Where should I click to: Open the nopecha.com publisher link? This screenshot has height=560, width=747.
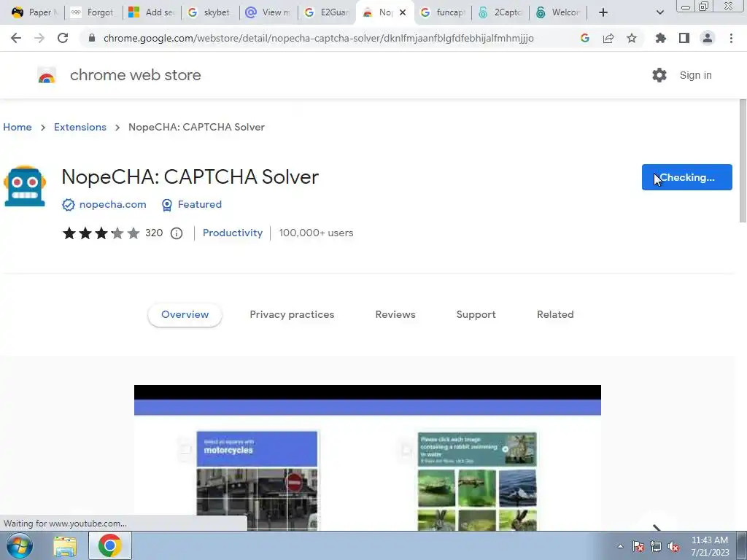[113, 205]
